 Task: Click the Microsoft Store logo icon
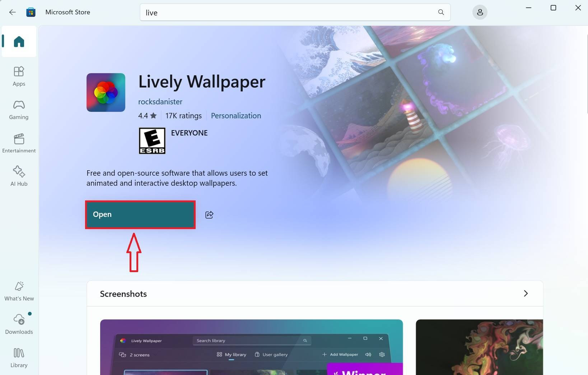pyautogui.click(x=31, y=12)
